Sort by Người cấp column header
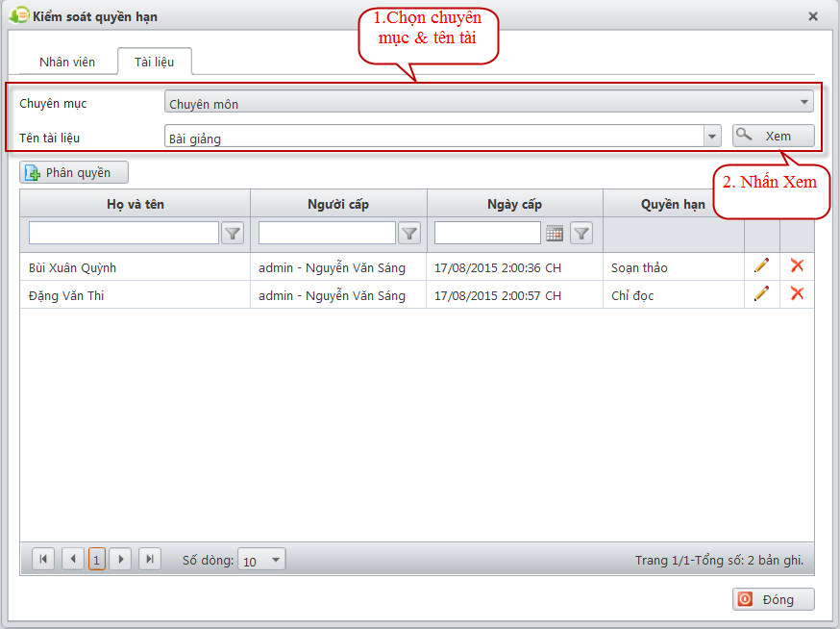Screen dimensions: 840x629 pyautogui.click(x=338, y=204)
